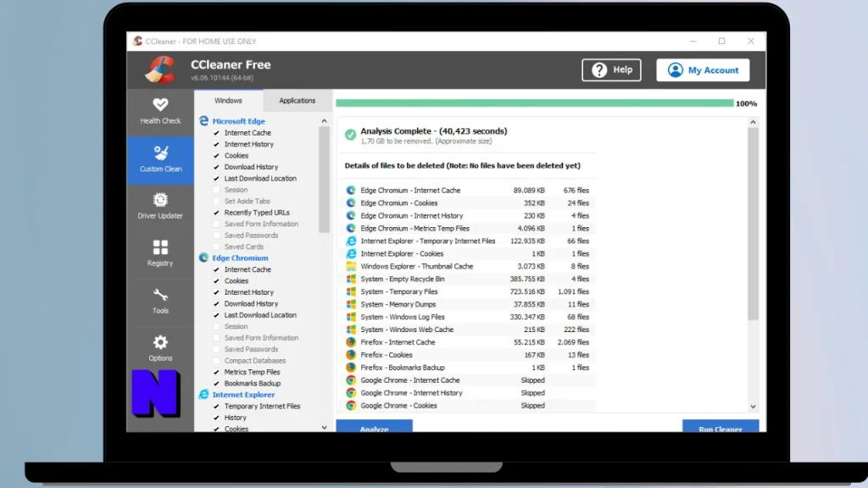868x488 pixels.
Task: Uncheck Metrics Temp Files under Edge Chromium
Action: coord(216,372)
